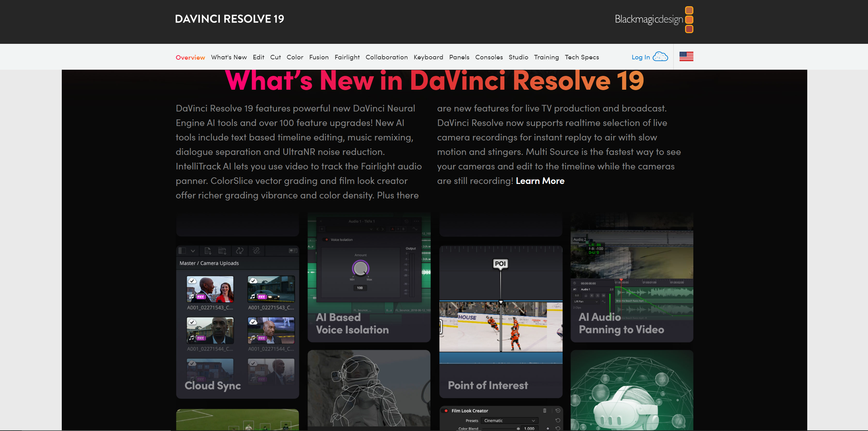The width and height of the screenshot is (868, 431).
Task: Open the AI Audio Panning to Video card
Action: tap(632, 277)
